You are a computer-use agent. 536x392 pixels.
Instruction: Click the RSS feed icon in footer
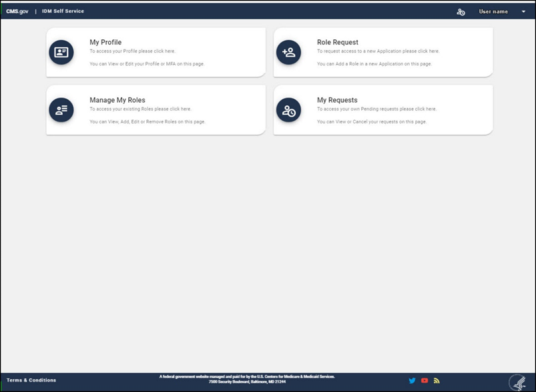pyautogui.click(x=437, y=381)
